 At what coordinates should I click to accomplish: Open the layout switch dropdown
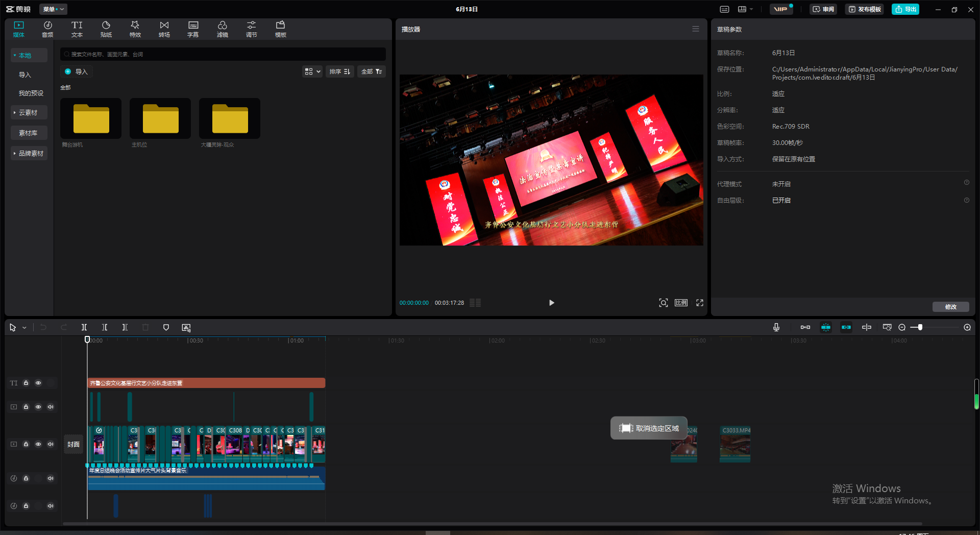(745, 9)
